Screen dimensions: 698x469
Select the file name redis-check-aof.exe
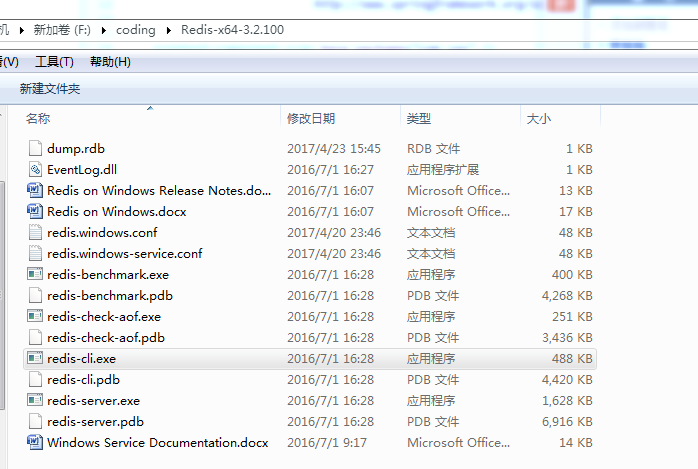(x=104, y=316)
